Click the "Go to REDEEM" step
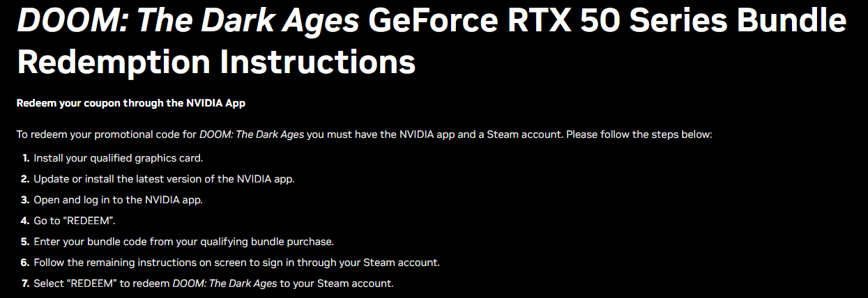Image resolution: width=868 pixels, height=298 pixels. tap(74, 221)
